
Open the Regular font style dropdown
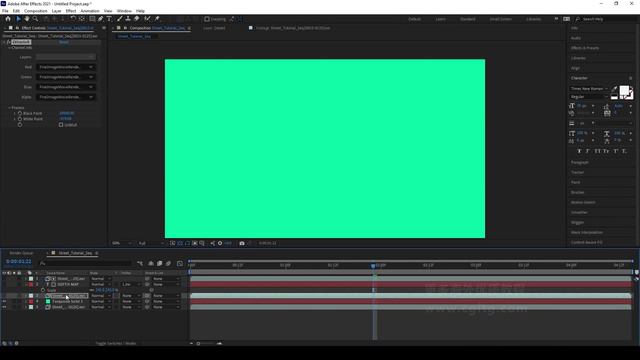[x=589, y=97]
